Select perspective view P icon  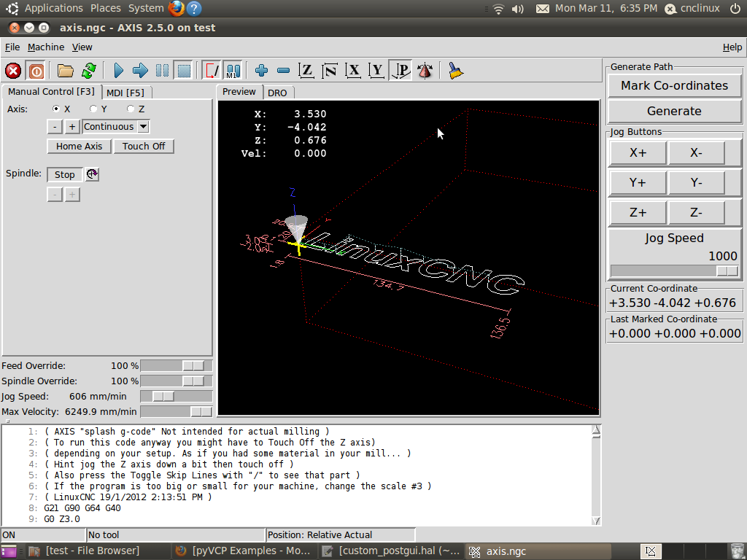pos(400,71)
